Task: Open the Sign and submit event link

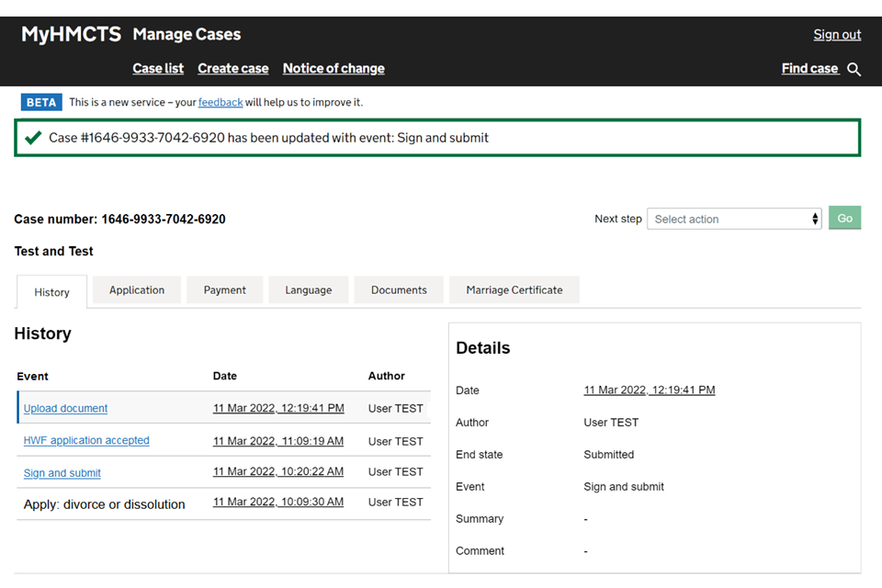Action: click(x=62, y=473)
